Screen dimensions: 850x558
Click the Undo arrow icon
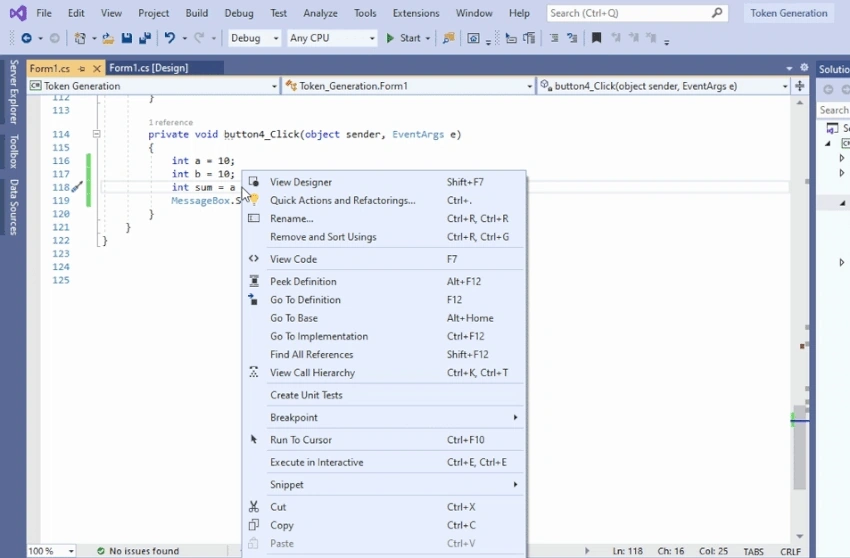[170, 38]
